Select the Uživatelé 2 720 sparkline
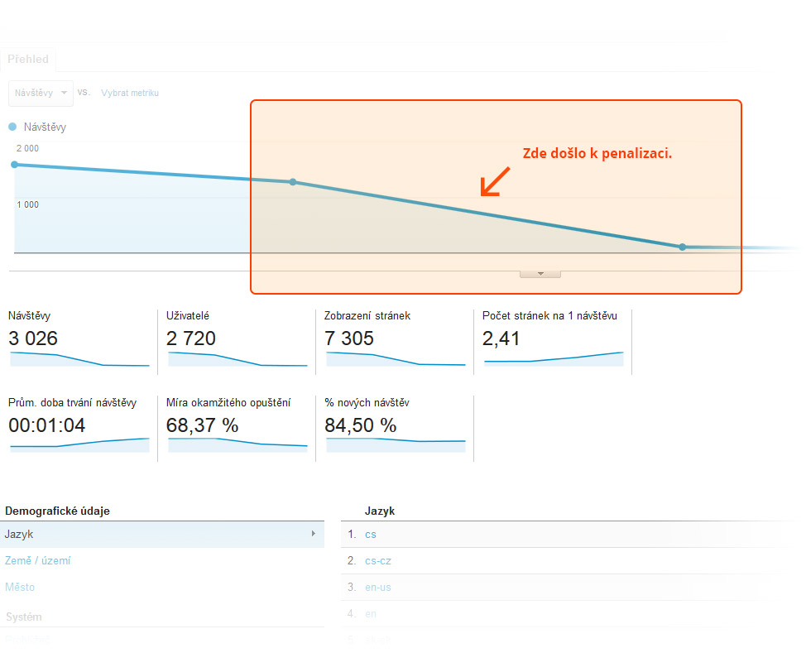Screen dimensions: 806x672 point(237,358)
